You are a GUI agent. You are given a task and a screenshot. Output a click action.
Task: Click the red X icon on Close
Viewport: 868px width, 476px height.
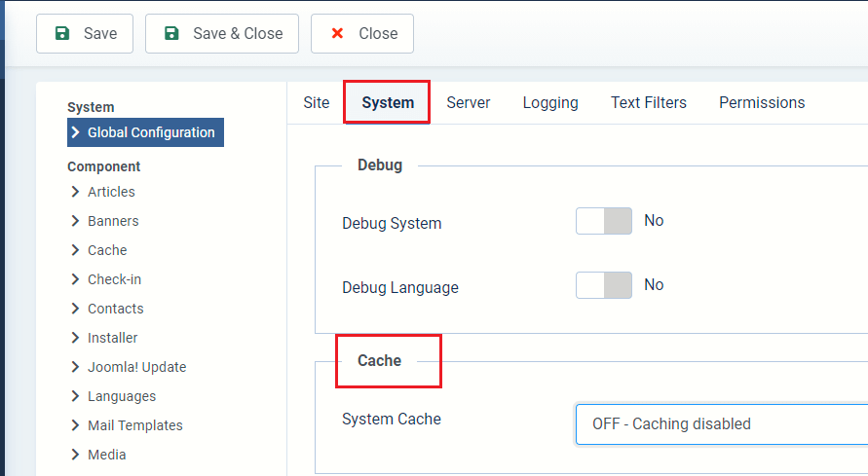337,33
